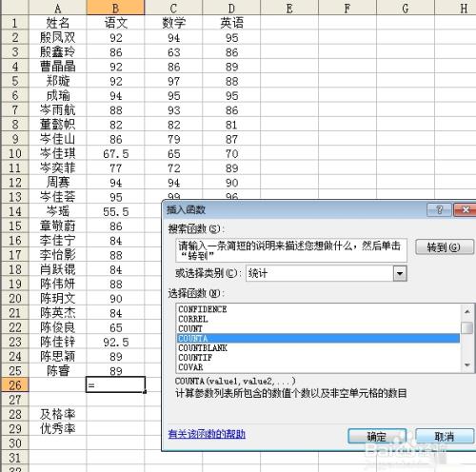Click the function list scroll down arrow

466,365
